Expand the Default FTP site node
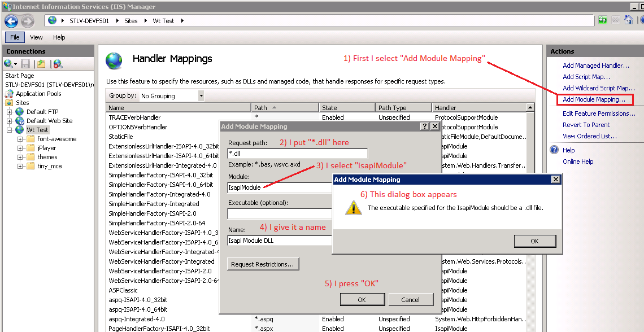This screenshot has width=644, height=332. pyautogui.click(x=10, y=112)
